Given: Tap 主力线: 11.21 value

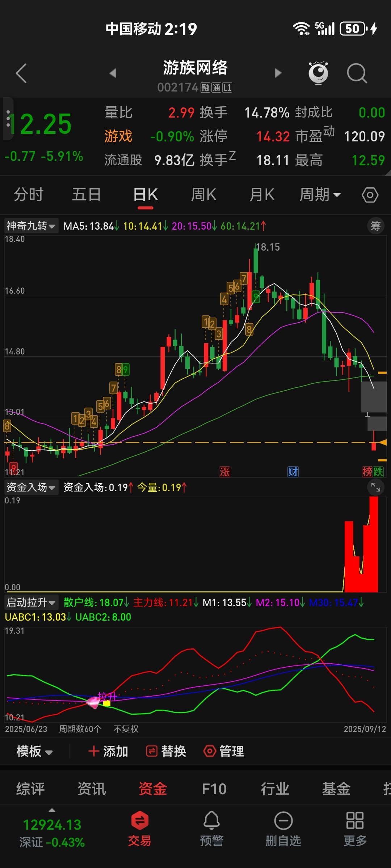Looking at the screenshot, I should (165, 603).
